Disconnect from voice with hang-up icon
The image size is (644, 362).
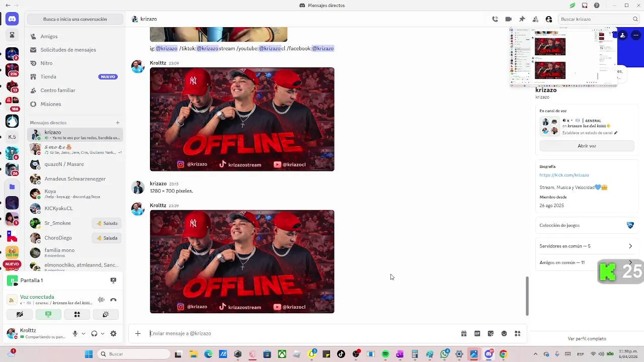(113, 300)
